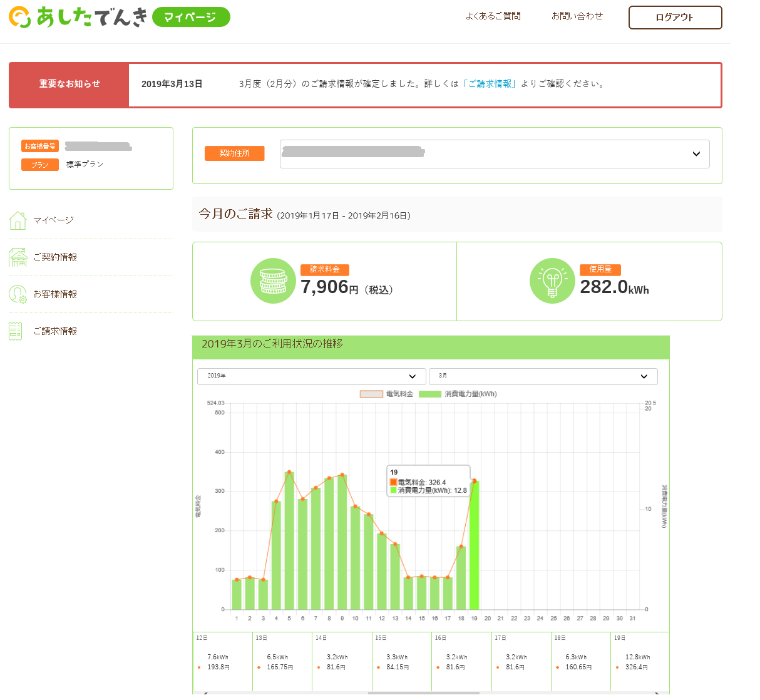Click the 今月のご請求 heading
The image size is (760, 700).
point(236,214)
